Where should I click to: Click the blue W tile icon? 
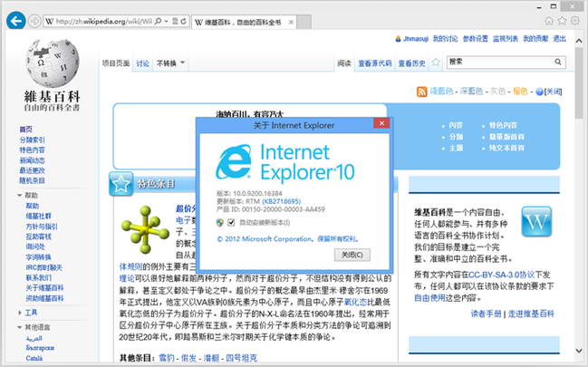pyautogui.click(x=536, y=221)
